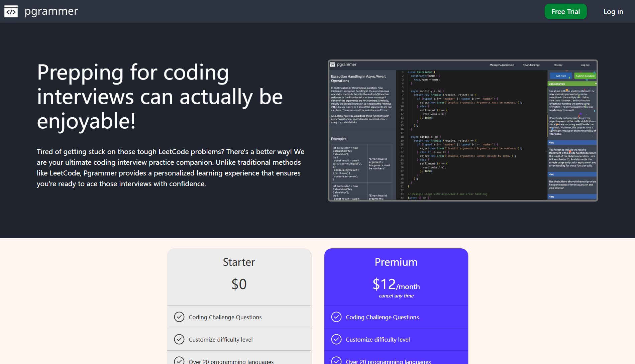Click the main hero headline text
The height and width of the screenshot is (364, 635).
click(160, 96)
